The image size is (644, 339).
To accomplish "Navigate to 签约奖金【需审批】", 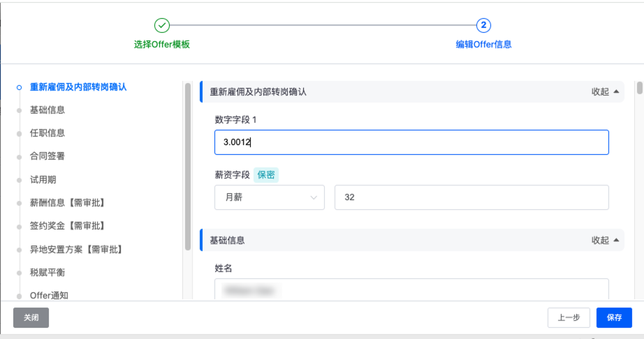I will pos(67,226).
